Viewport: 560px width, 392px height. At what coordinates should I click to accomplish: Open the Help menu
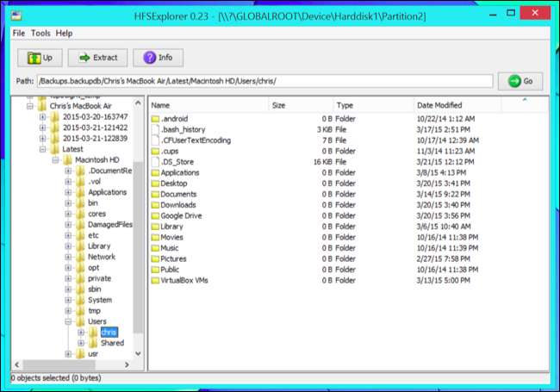pos(64,34)
